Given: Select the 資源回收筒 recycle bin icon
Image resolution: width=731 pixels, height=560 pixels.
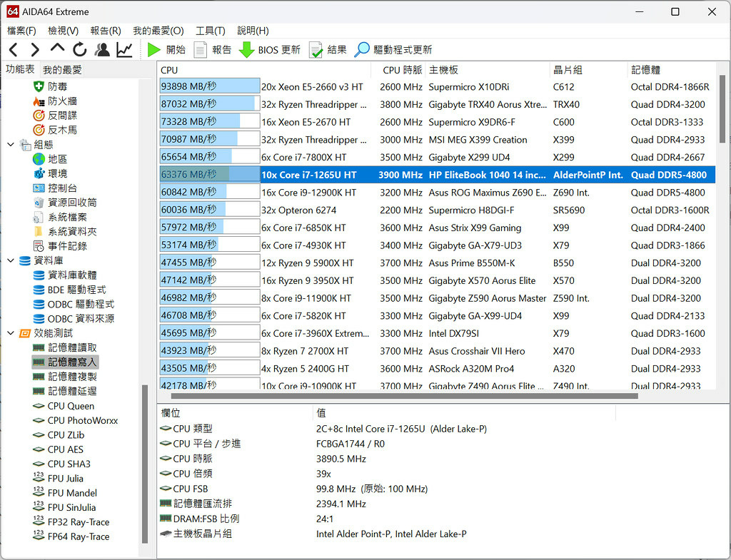Looking at the screenshot, I should 39,202.
